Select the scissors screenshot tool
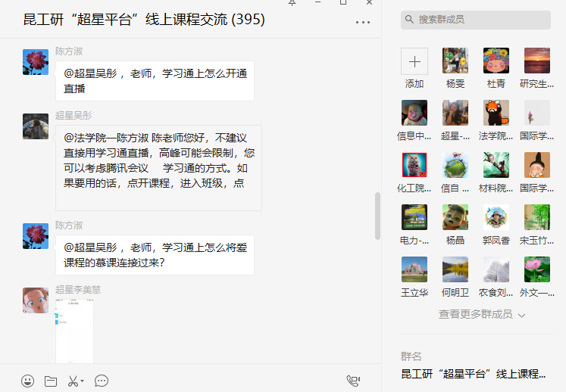This screenshot has width=566, height=392. (x=73, y=381)
